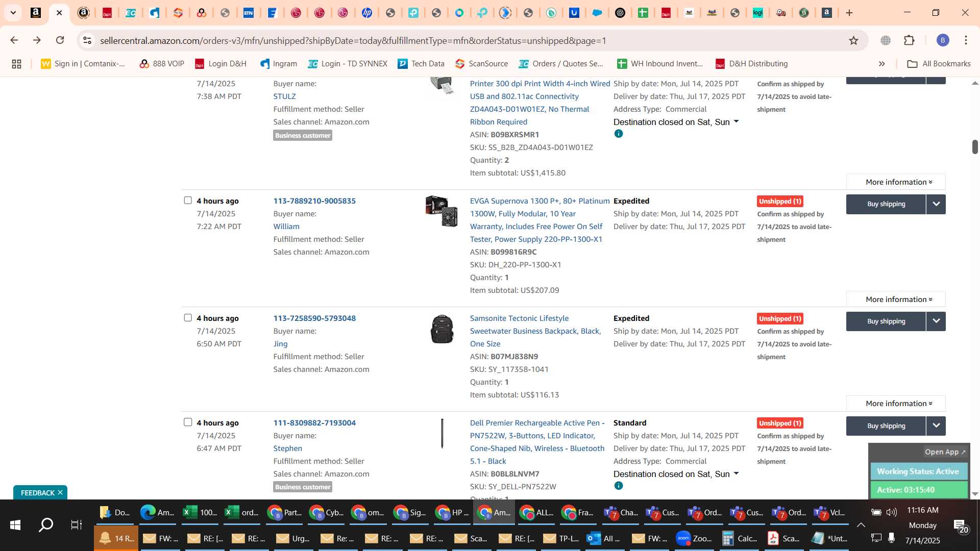Expand More information for EVGA order
Image resolution: width=980 pixels, height=551 pixels.
pyautogui.click(x=896, y=299)
